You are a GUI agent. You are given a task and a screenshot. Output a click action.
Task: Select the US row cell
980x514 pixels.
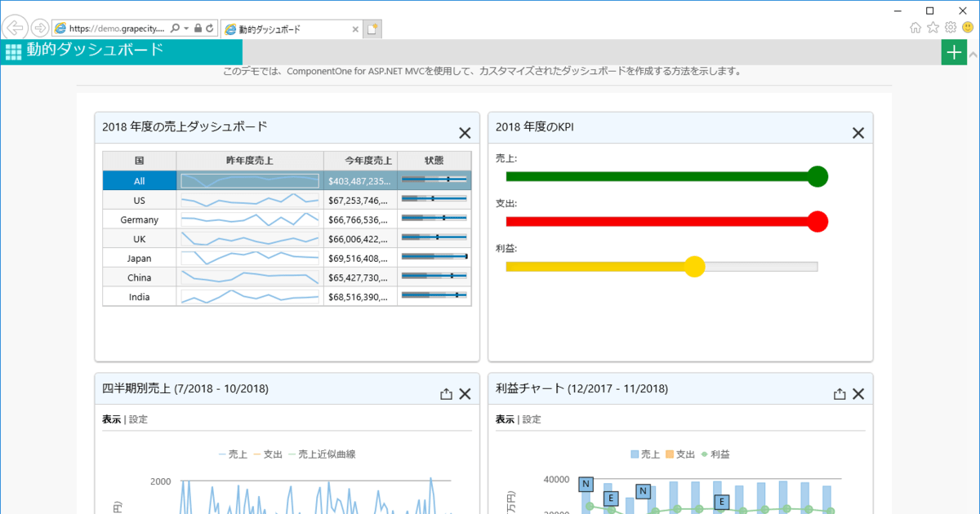[140, 200]
